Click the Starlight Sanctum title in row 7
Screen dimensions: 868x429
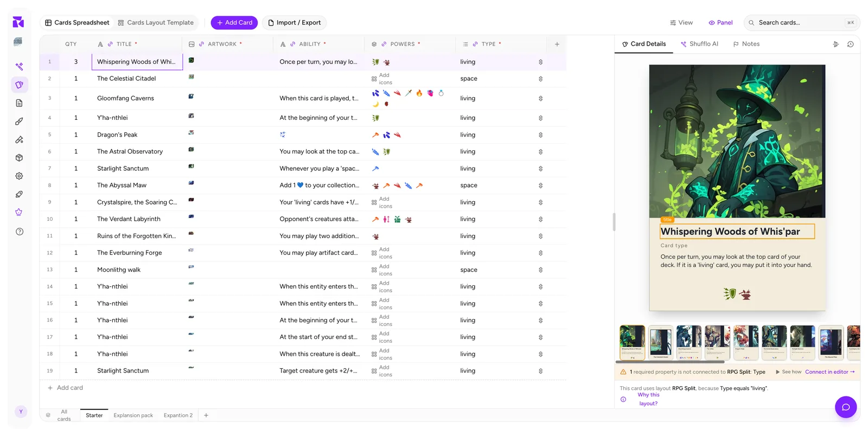123,169
